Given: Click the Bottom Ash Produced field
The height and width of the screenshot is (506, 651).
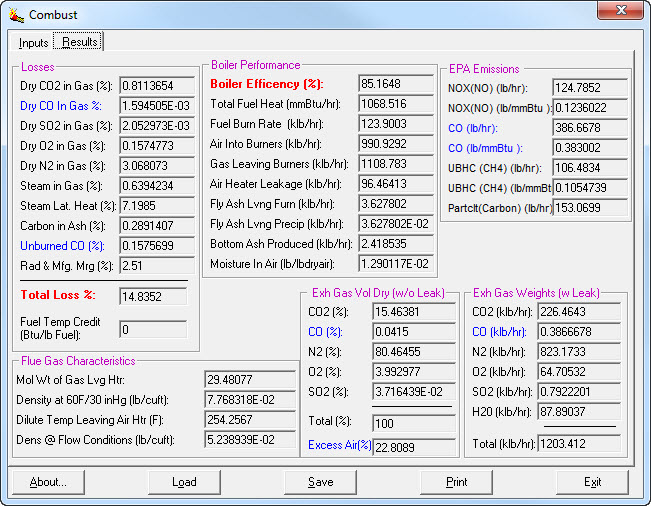Looking at the screenshot, I should (396, 244).
